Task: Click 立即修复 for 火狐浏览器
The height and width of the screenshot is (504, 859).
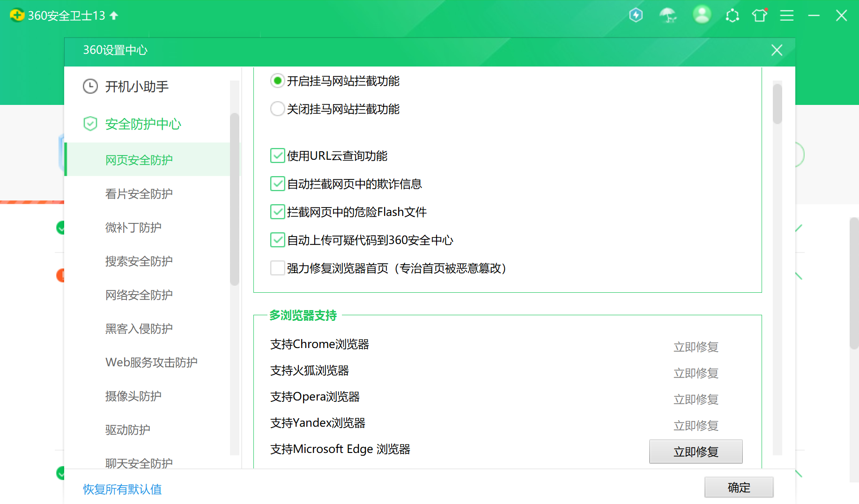Action: 696,373
